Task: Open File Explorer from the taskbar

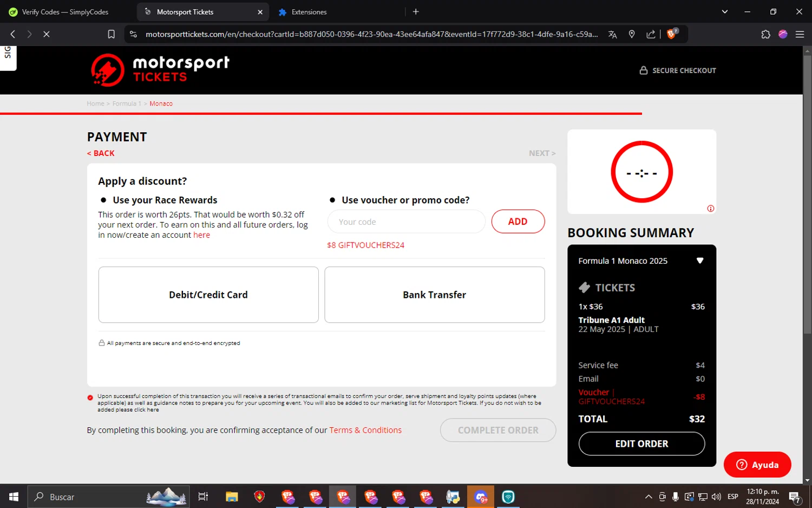Action: coord(232,497)
